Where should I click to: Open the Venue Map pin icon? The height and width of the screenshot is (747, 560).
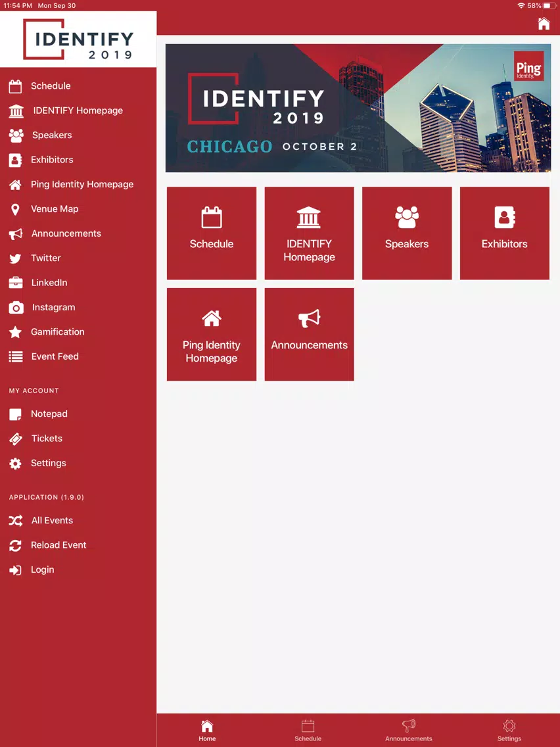(15, 210)
